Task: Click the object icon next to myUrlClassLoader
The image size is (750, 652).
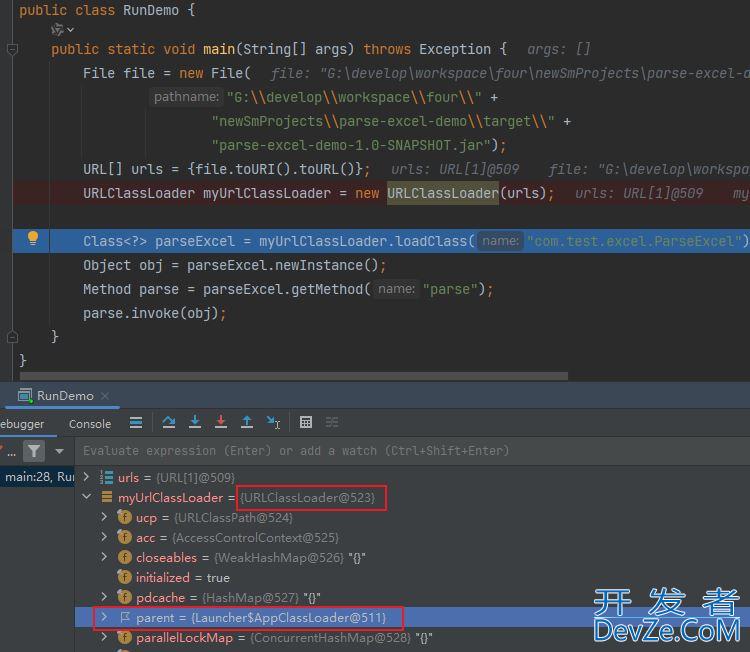Action: (107, 497)
